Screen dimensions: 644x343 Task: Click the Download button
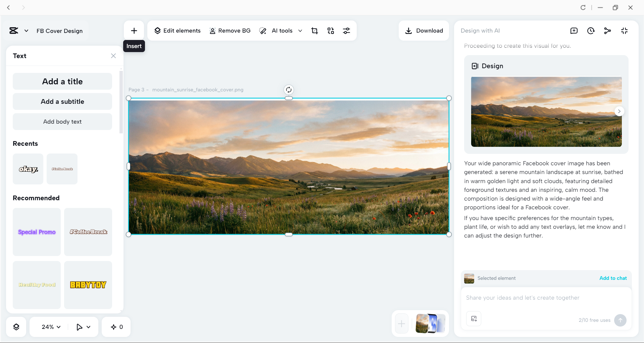coord(424,31)
